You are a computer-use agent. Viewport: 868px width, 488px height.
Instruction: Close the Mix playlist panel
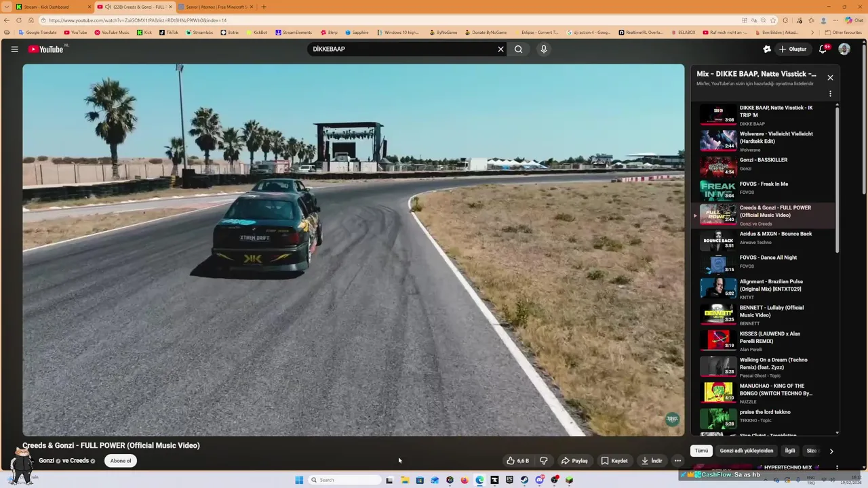pos(830,77)
